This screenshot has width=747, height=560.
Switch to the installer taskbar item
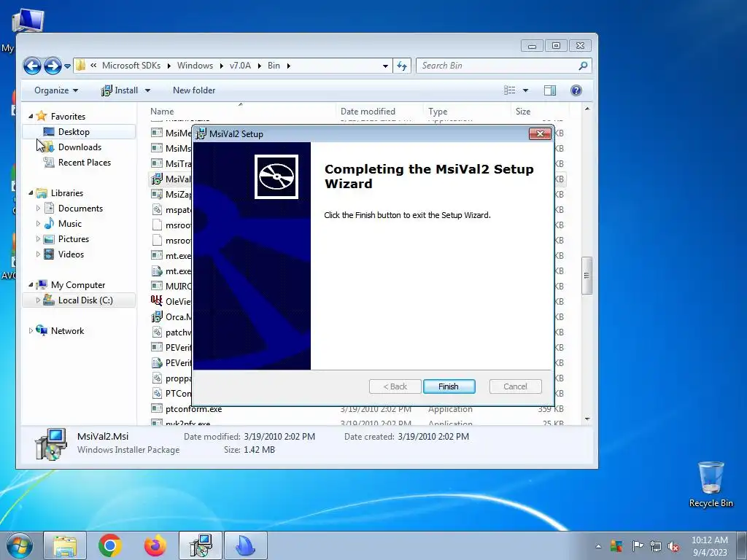pyautogui.click(x=201, y=545)
